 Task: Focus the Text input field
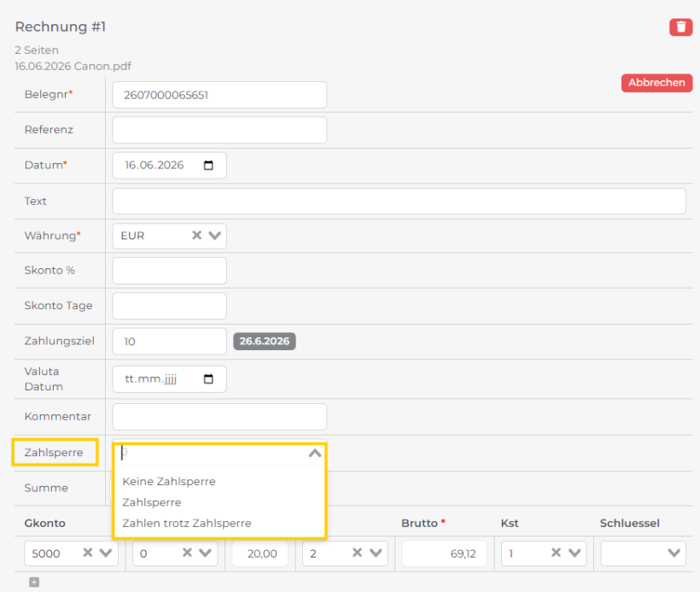399,201
